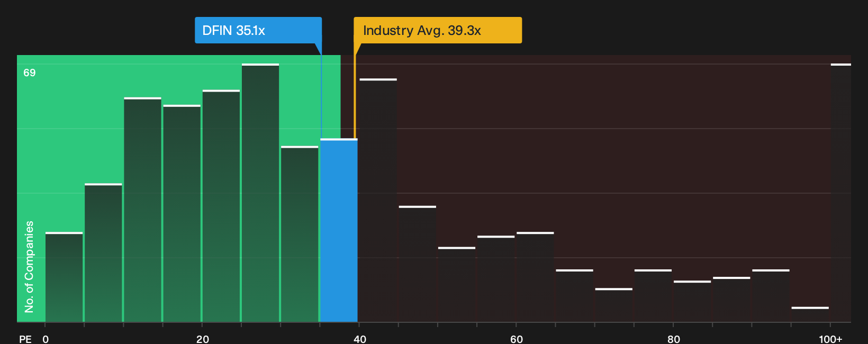The height and width of the screenshot is (344, 868).
Task: Select the dark bar at PE 40-45
Action: click(x=378, y=200)
